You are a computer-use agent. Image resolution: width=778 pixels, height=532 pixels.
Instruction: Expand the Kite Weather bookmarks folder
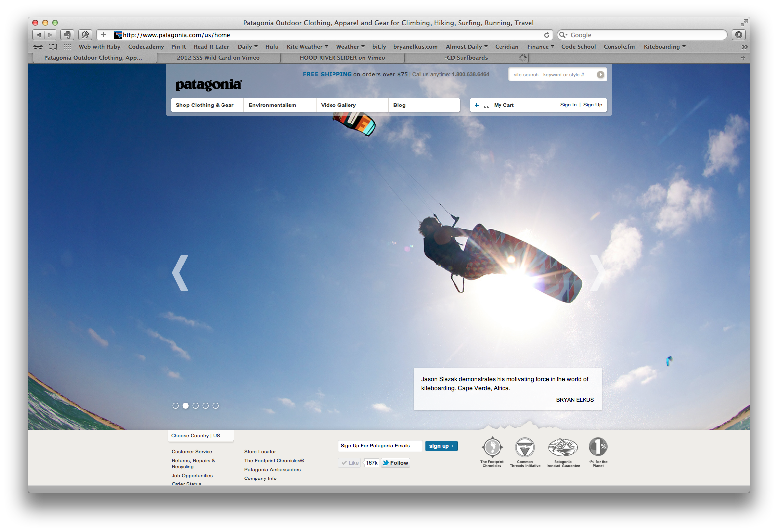coord(307,47)
